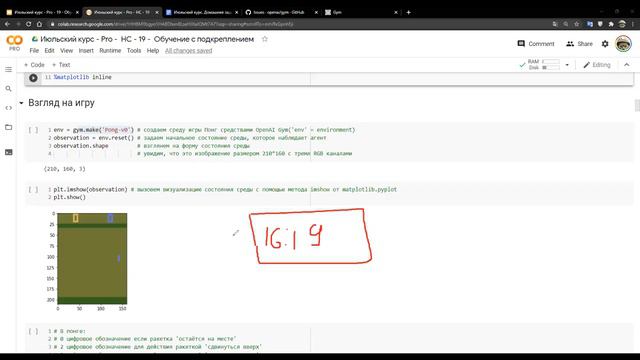This screenshot has height=360, width=640.
Task: Click the 'All changes saved' link
Action: pos(189,51)
